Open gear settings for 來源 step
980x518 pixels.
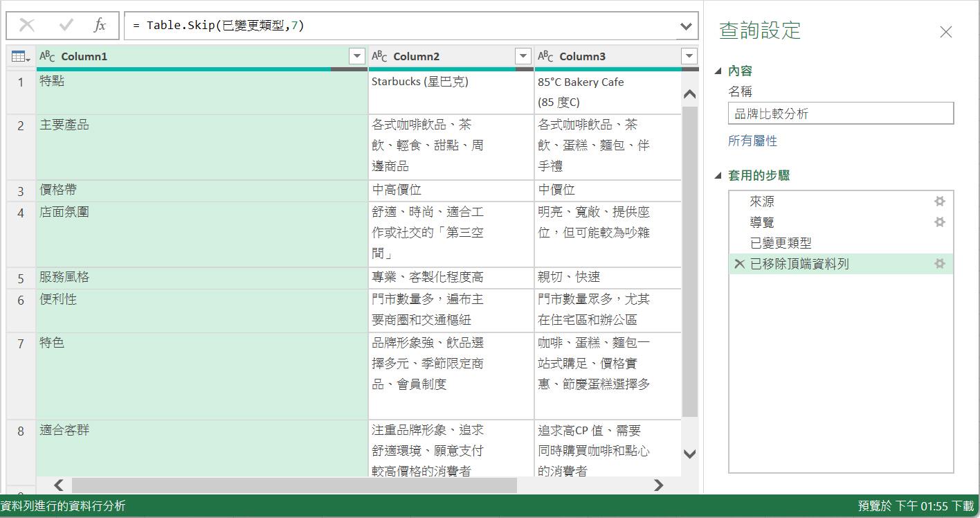click(939, 202)
